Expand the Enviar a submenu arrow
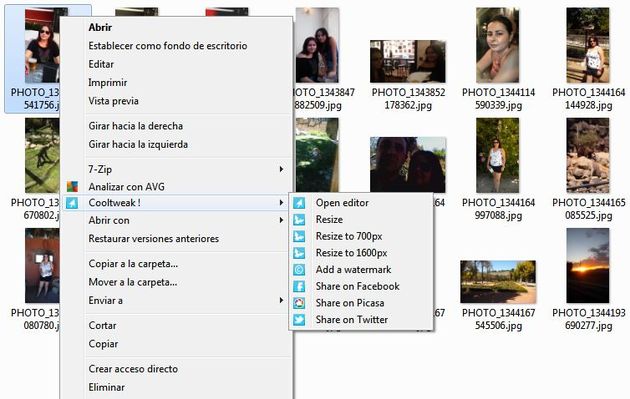 [281, 301]
